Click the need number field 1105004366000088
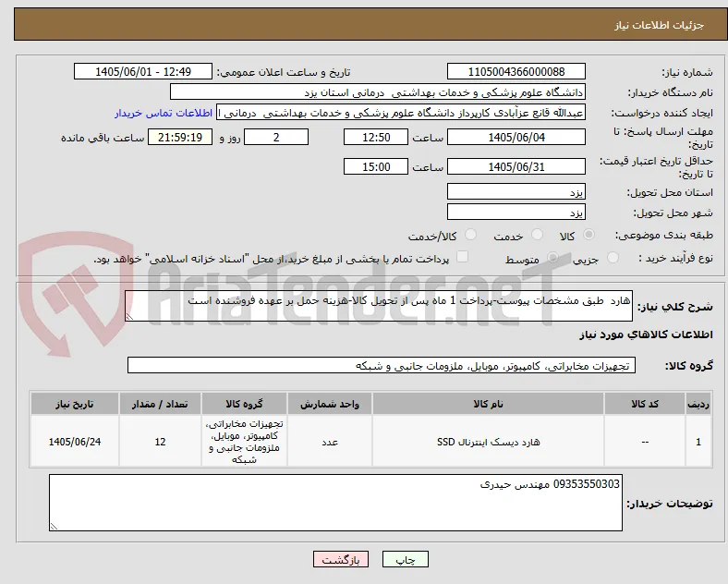The height and width of the screenshot is (584, 728). click(x=516, y=72)
